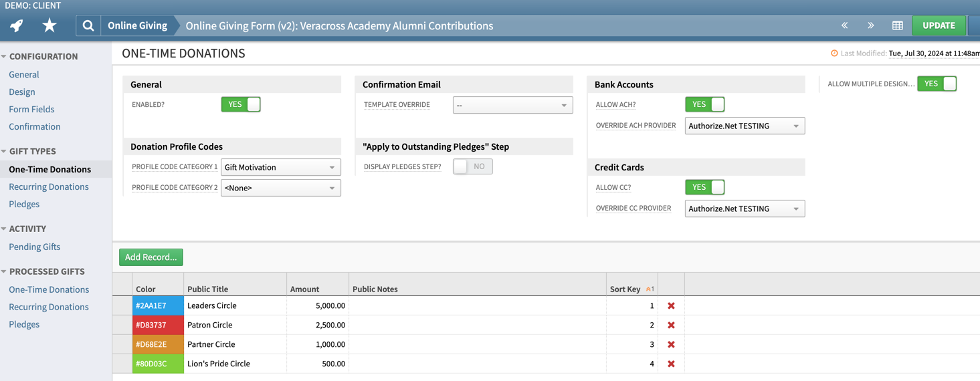Turn on Display Pledges Step toggle
Image resolution: width=980 pixels, height=381 pixels.
click(x=472, y=166)
